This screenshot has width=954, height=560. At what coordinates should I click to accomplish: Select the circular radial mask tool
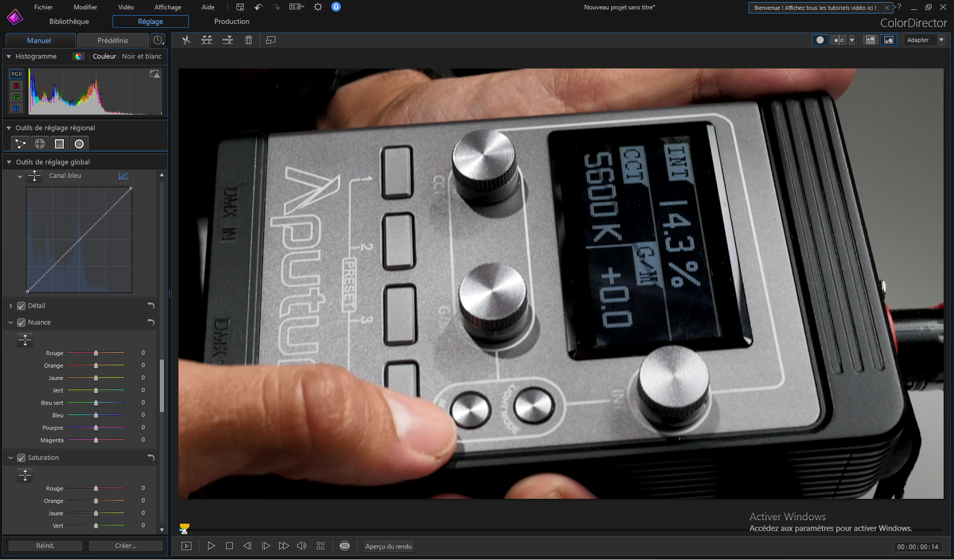point(79,144)
